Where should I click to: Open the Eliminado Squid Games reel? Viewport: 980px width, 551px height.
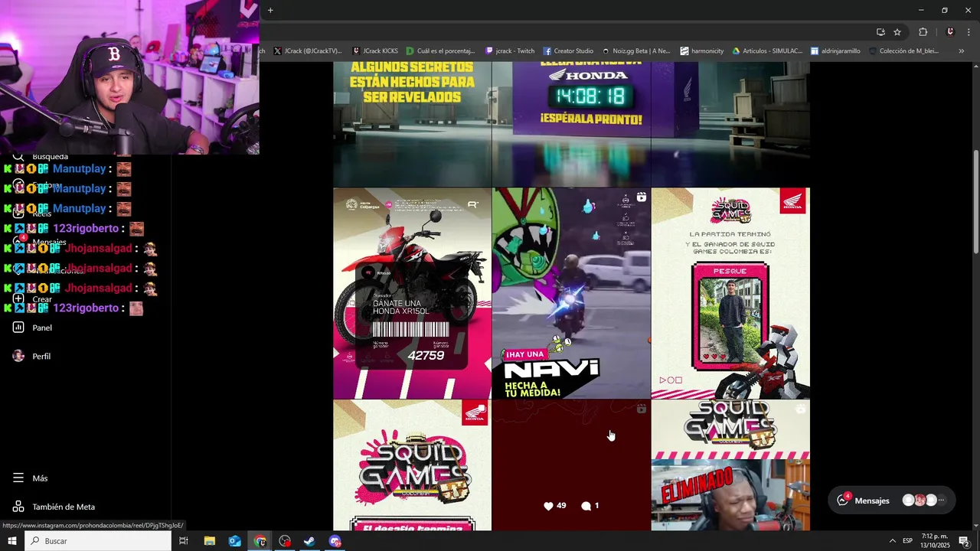730,465
